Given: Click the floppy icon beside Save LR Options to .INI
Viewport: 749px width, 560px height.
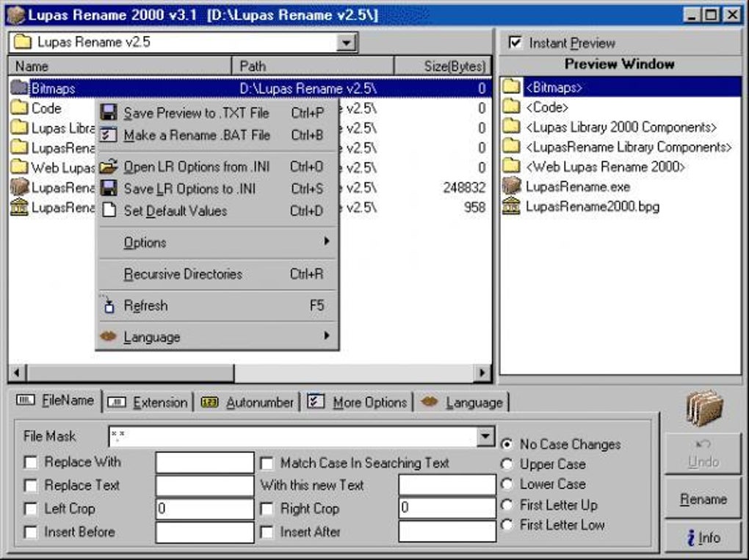Looking at the screenshot, I should tap(109, 189).
